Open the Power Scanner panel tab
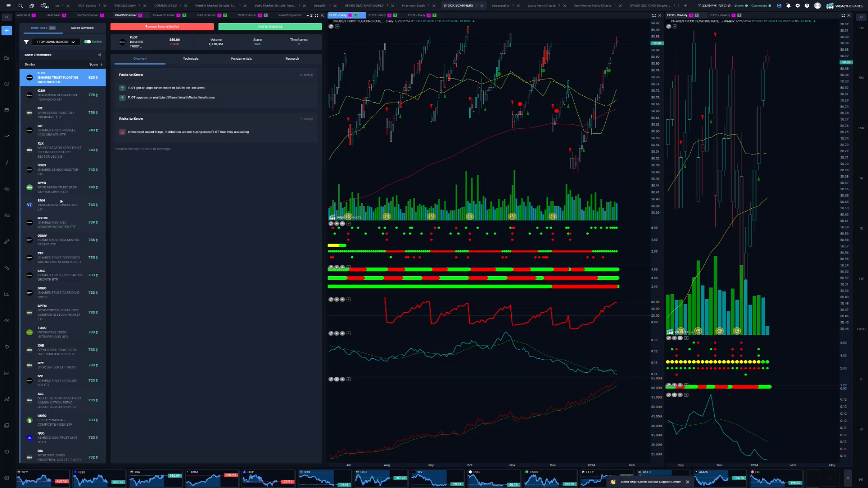The height and width of the screenshot is (488, 868). [x=164, y=15]
